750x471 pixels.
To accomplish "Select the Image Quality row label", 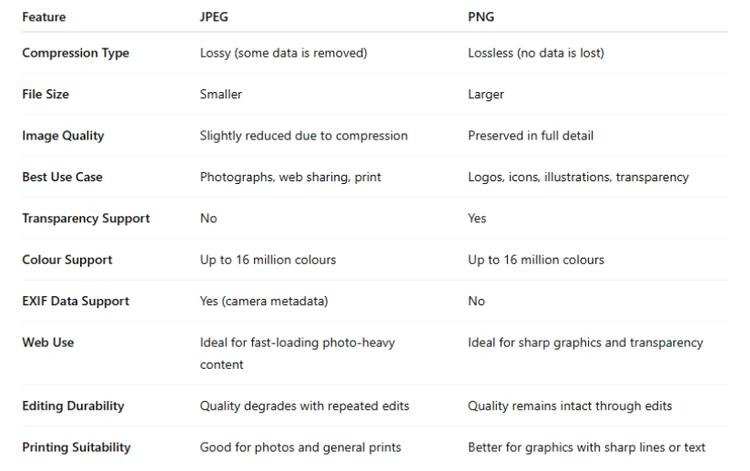I will pyautogui.click(x=63, y=136).
